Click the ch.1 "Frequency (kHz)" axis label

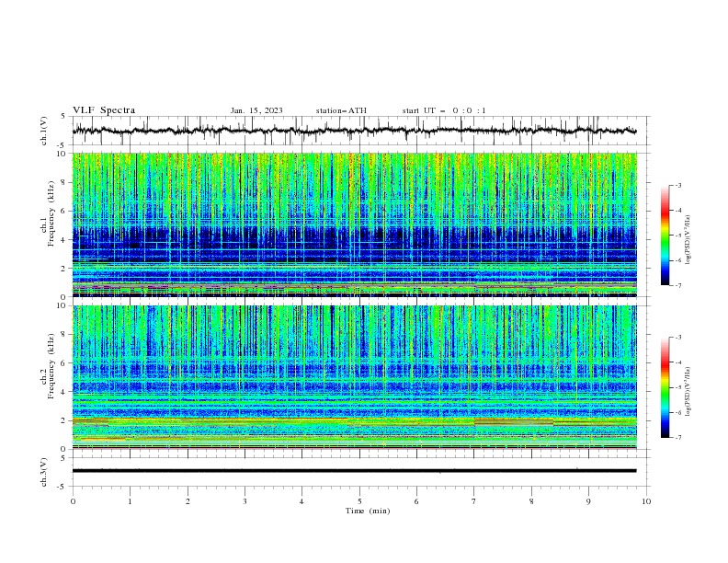[51, 213]
